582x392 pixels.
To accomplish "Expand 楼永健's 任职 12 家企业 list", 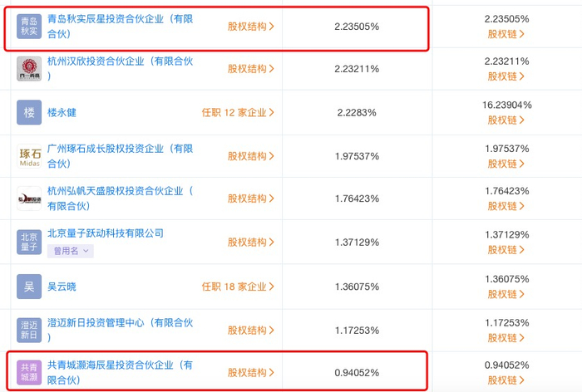I will click(238, 112).
